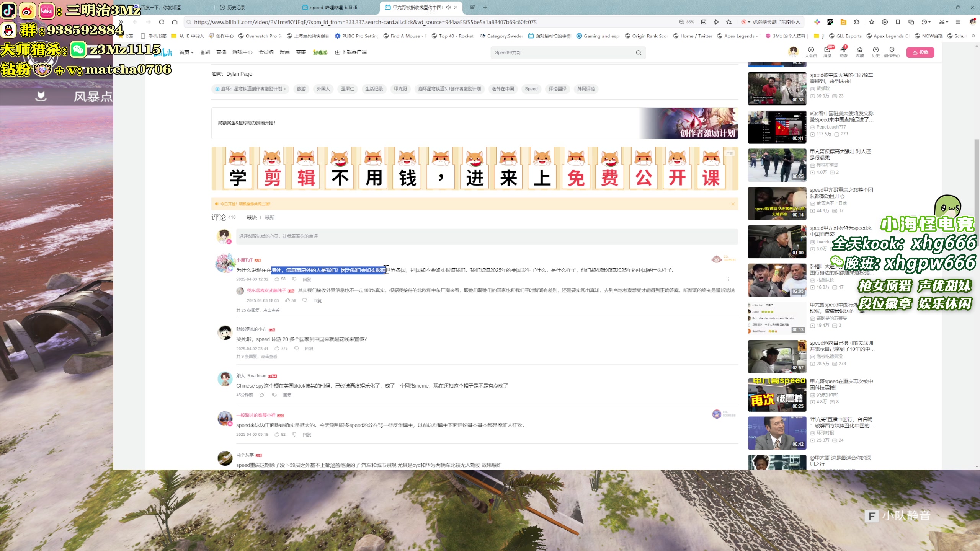Image resolution: width=980 pixels, height=551 pixels.
Task: Expand the bookmarks bar overflow chevron
Action: 973,36
